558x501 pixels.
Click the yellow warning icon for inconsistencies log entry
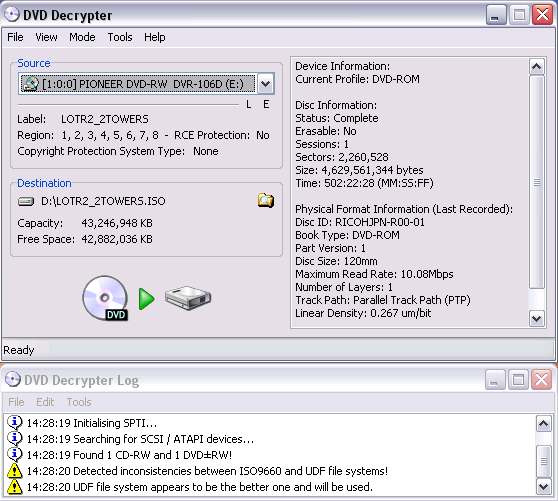pos(15,470)
